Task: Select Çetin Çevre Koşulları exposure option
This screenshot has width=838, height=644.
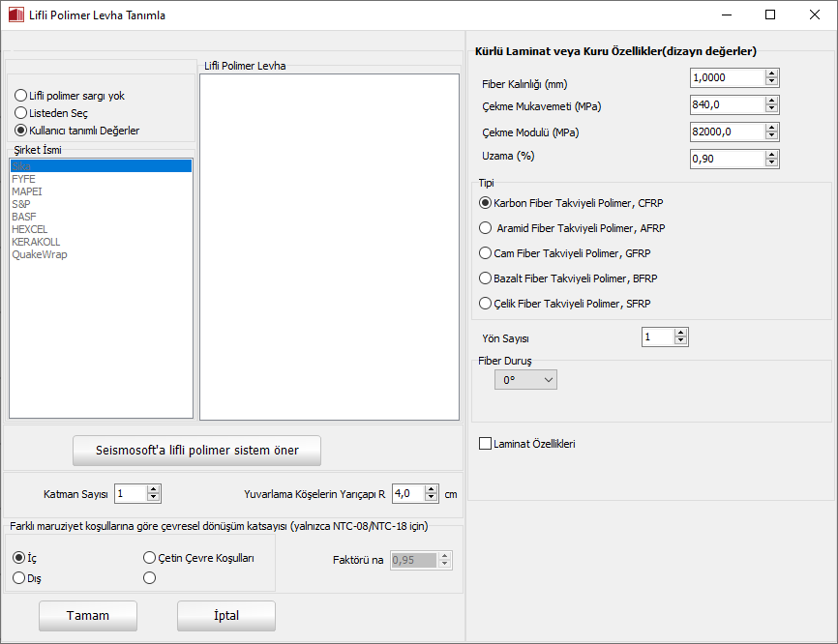Action: (150, 558)
